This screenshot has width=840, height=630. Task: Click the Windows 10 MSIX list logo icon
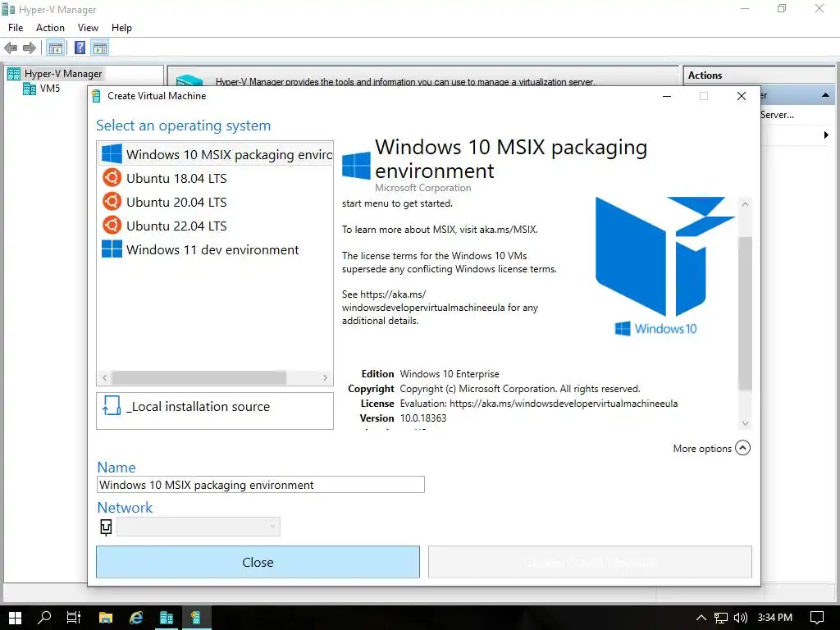112,153
